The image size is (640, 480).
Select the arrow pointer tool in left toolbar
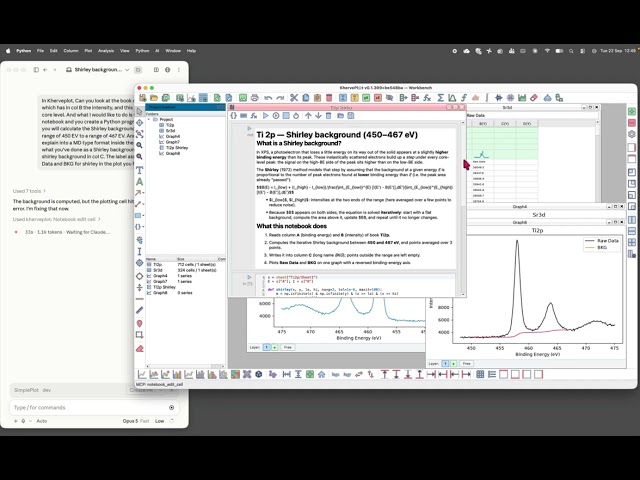pyautogui.click(x=140, y=111)
